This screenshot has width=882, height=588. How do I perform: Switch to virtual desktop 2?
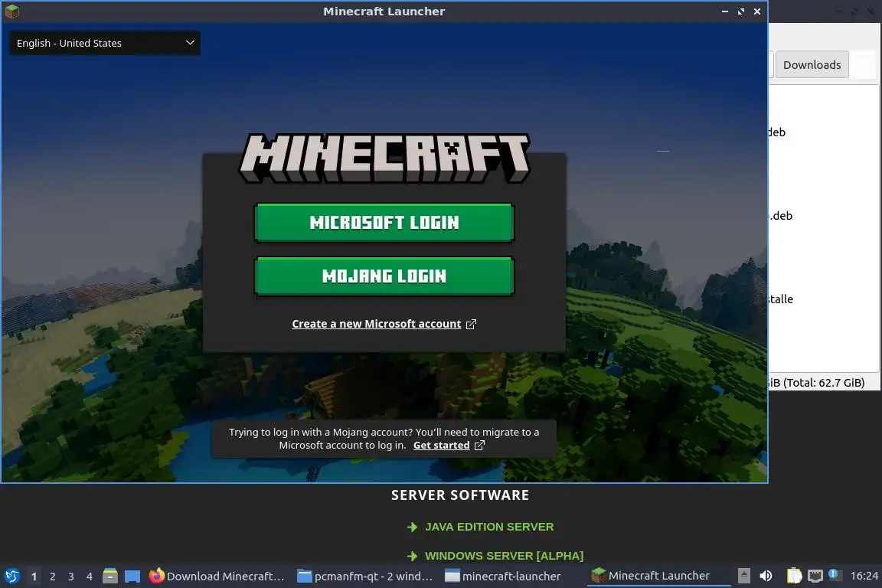(x=53, y=577)
